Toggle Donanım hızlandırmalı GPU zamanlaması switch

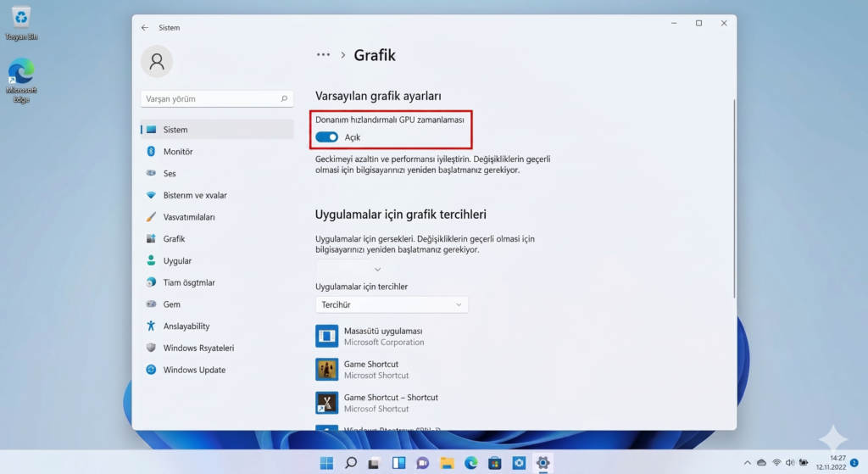pos(326,137)
